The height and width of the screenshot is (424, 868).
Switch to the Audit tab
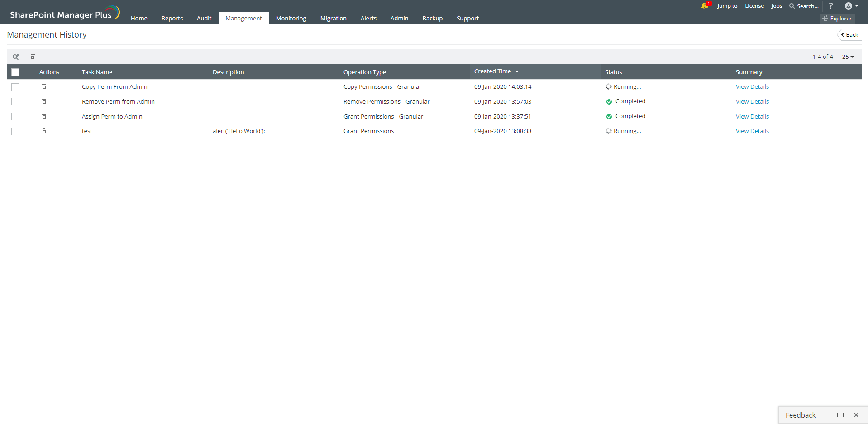[204, 18]
